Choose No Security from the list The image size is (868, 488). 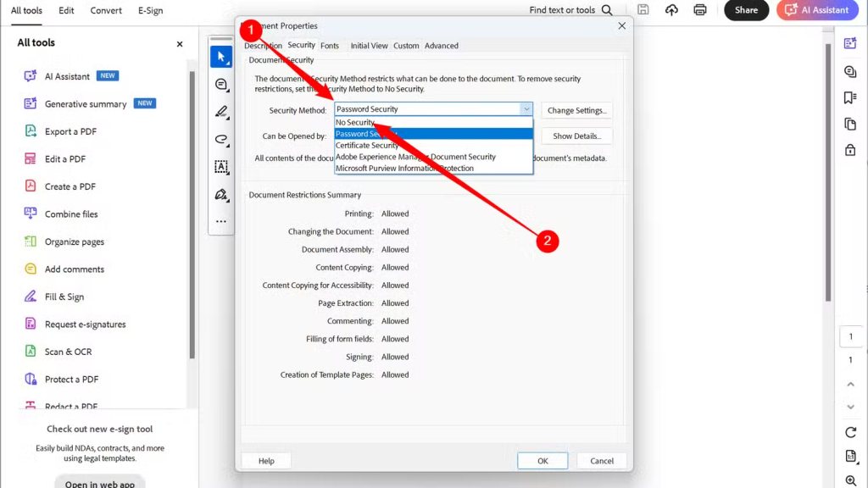point(355,123)
